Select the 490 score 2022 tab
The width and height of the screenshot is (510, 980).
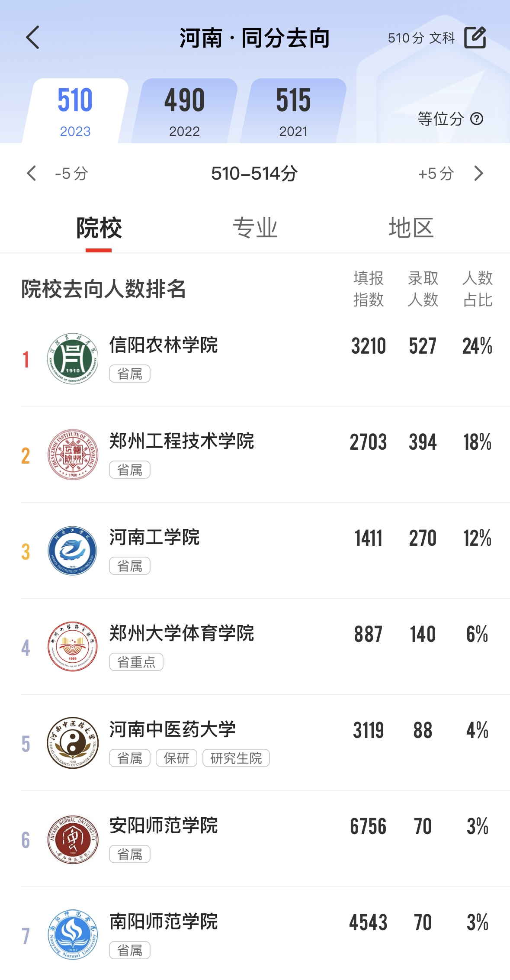184,111
